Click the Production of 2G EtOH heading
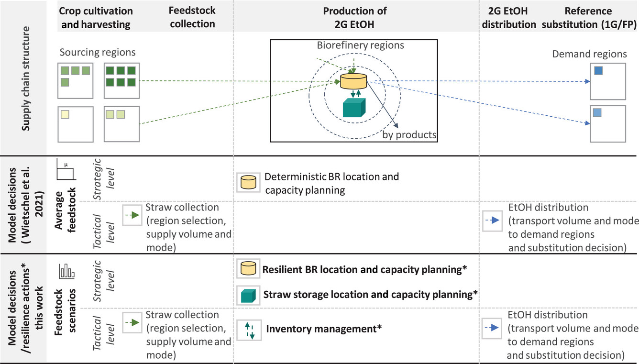The width and height of the screenshot is (639, 364). coord(355,17)
